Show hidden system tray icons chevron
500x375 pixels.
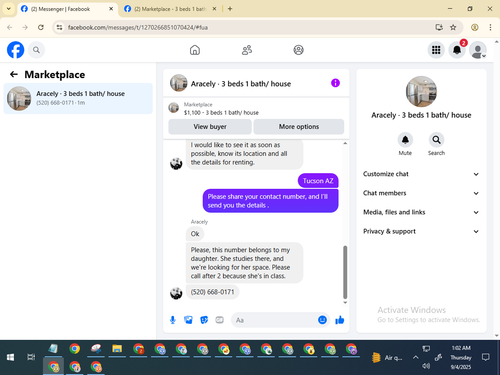pos(415,357)
